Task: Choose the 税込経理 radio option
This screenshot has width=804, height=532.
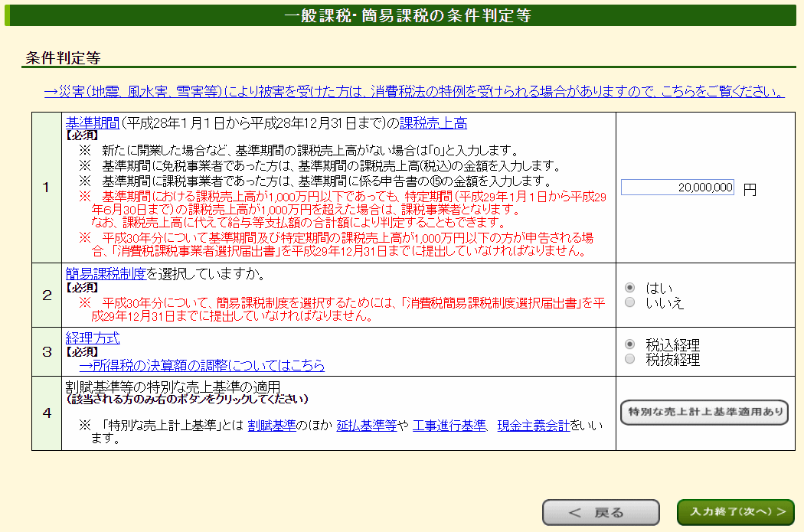Action: point(630,344)
